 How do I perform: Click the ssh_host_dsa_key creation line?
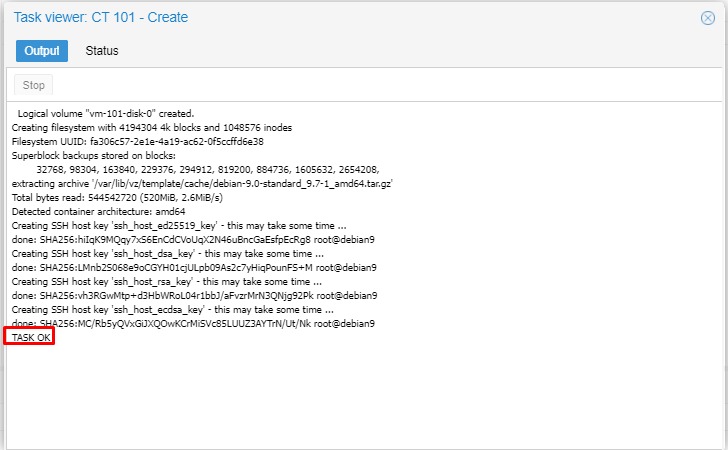pos(168,254)
